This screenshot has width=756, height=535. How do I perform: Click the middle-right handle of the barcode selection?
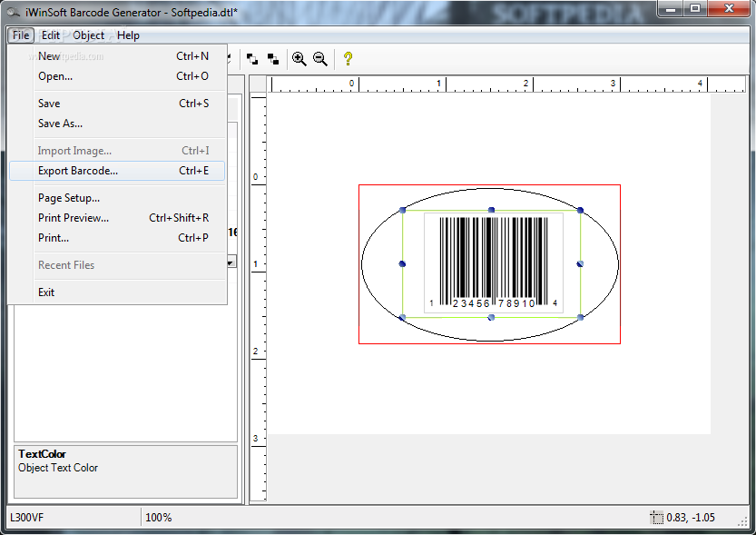581,264
